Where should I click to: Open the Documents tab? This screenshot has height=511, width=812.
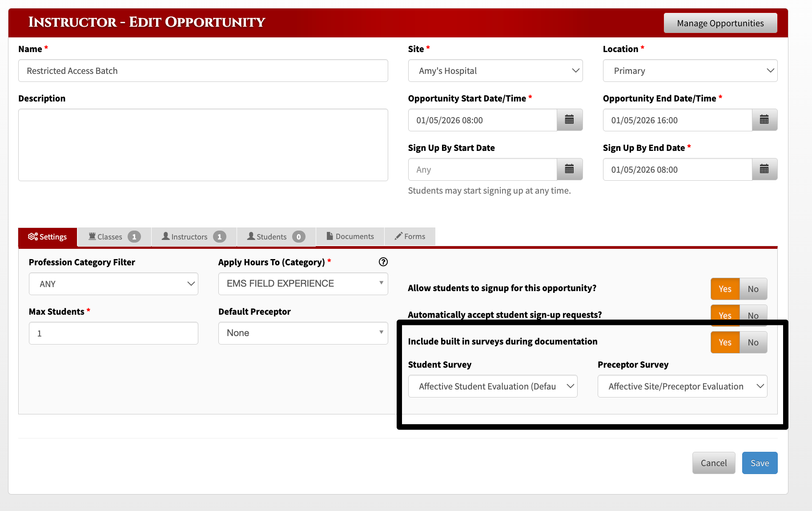[350, 236]
